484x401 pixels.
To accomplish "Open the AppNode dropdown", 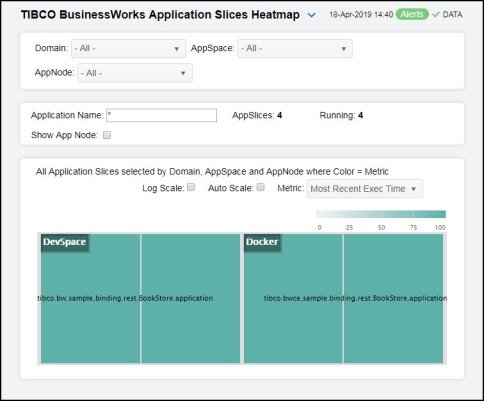I will [x=135, y=73].
